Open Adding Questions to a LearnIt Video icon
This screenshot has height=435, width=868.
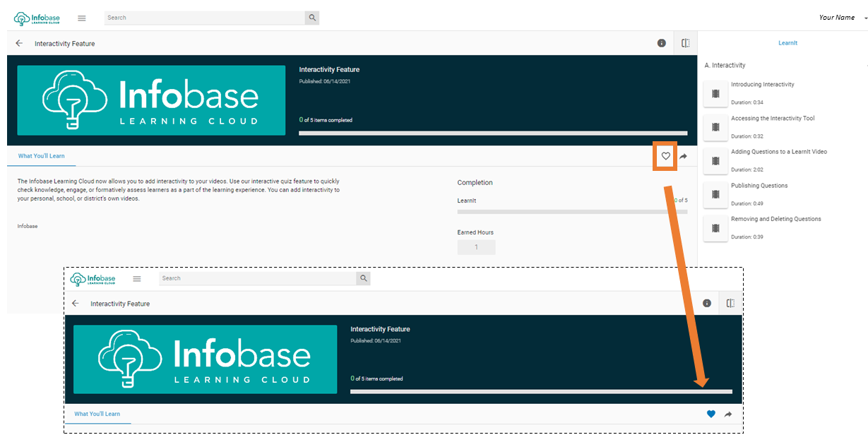(x=715, y=160)
